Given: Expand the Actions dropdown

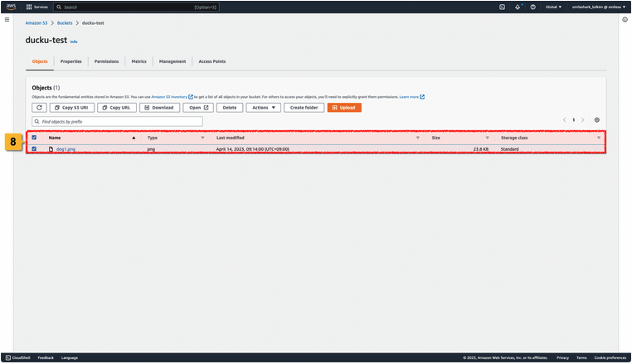Looking at the screenshot, I should coord(263,108).
